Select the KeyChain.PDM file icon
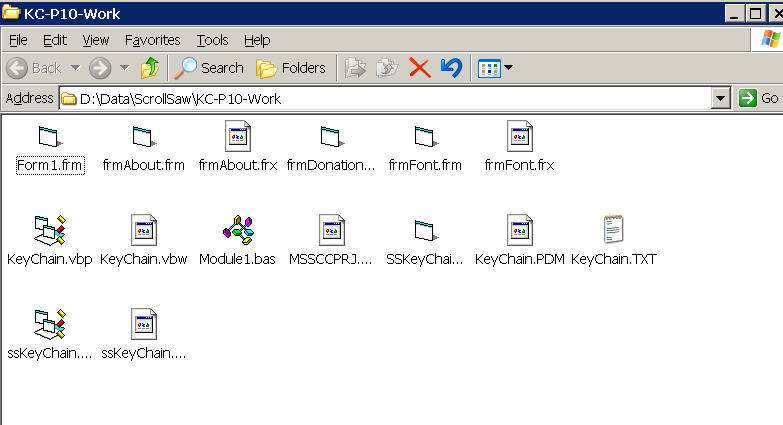Viewport: 783px width, 425px height. [x=519, y=230]
